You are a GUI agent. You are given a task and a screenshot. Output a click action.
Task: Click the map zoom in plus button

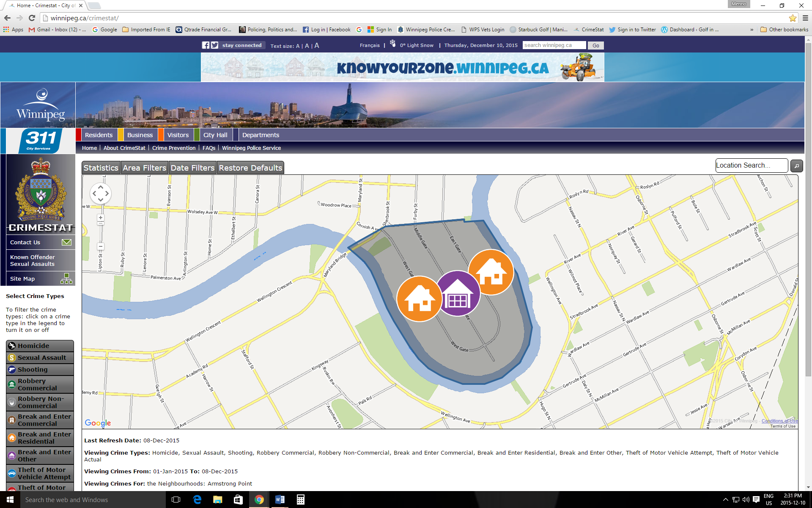point(100,218)
